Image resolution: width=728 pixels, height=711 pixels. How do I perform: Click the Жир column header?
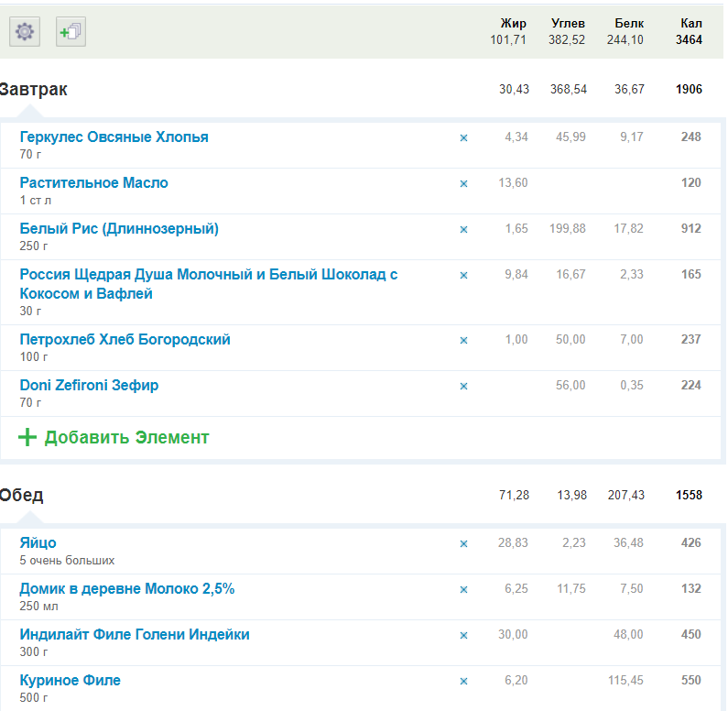click(513, 24)
